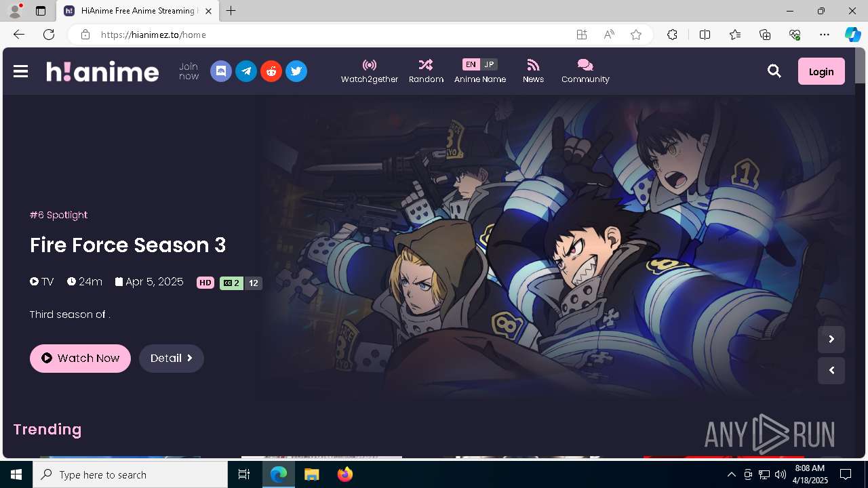868x488 pixels.
Task: Pick a Random anime
Action: coord(426,71)
